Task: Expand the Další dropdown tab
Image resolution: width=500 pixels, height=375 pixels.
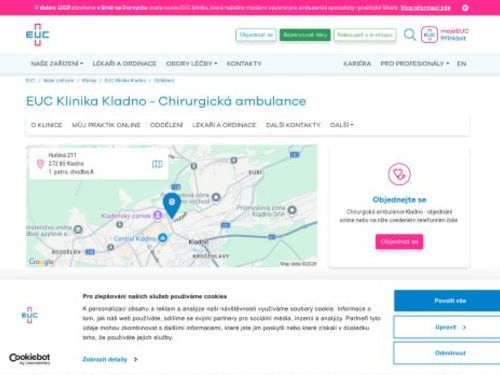Action: pyautogui.click(x=342, y=125)
